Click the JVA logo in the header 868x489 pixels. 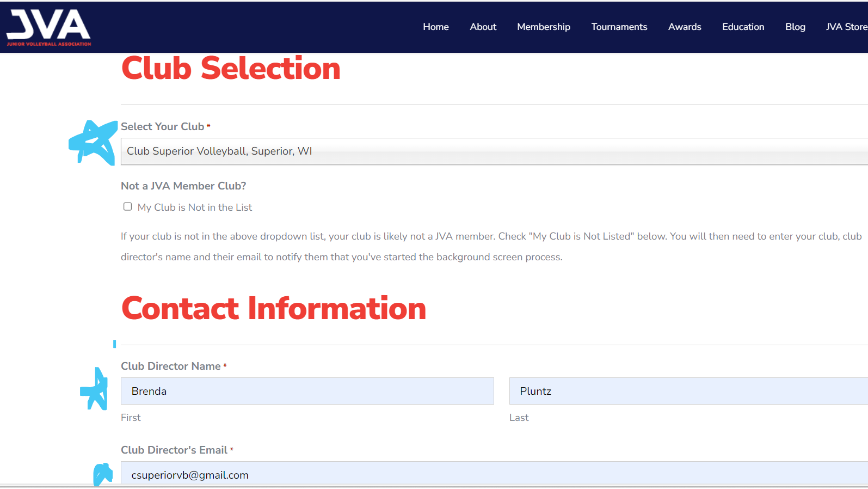coord(48,27)
